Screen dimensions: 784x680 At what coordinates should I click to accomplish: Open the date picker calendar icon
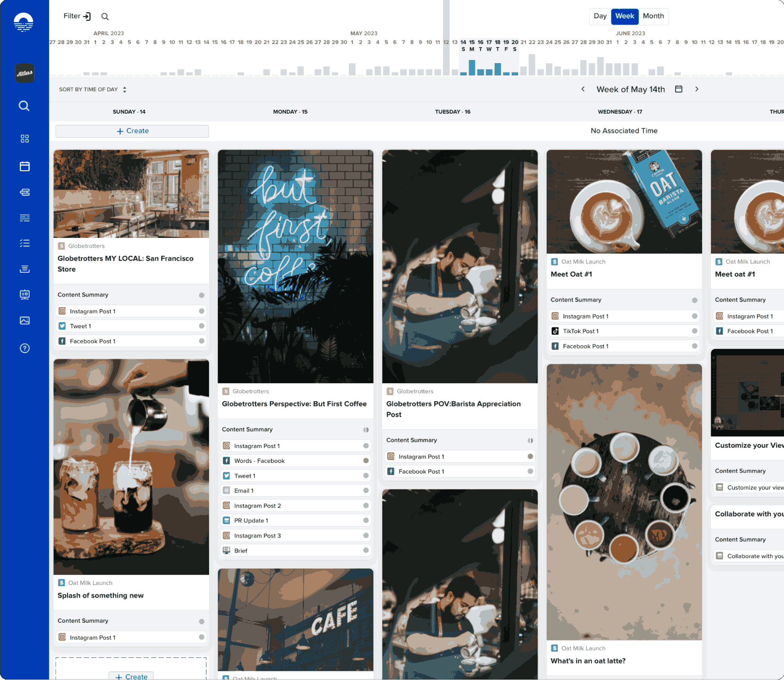tap(678, 89)
